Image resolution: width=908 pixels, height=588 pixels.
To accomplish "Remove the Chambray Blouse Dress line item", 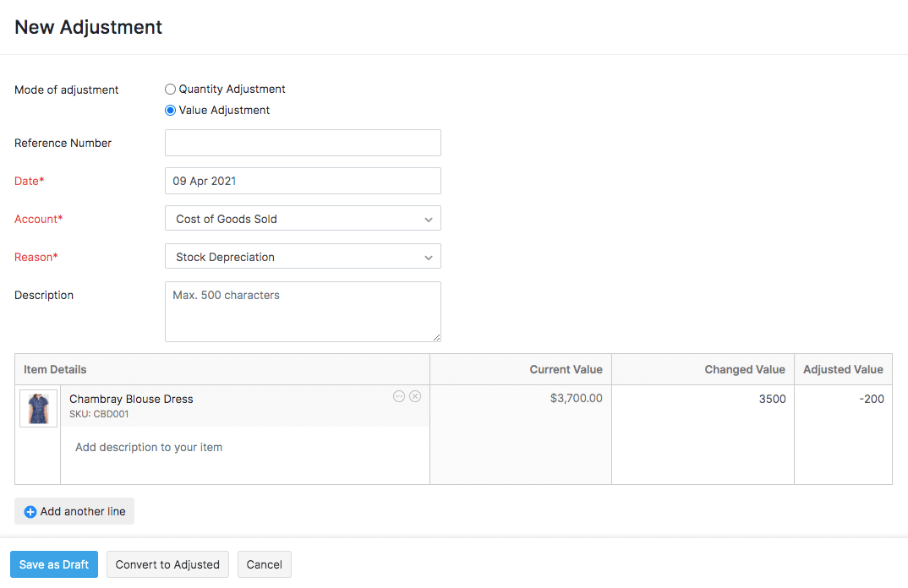I will coord(415,396).
